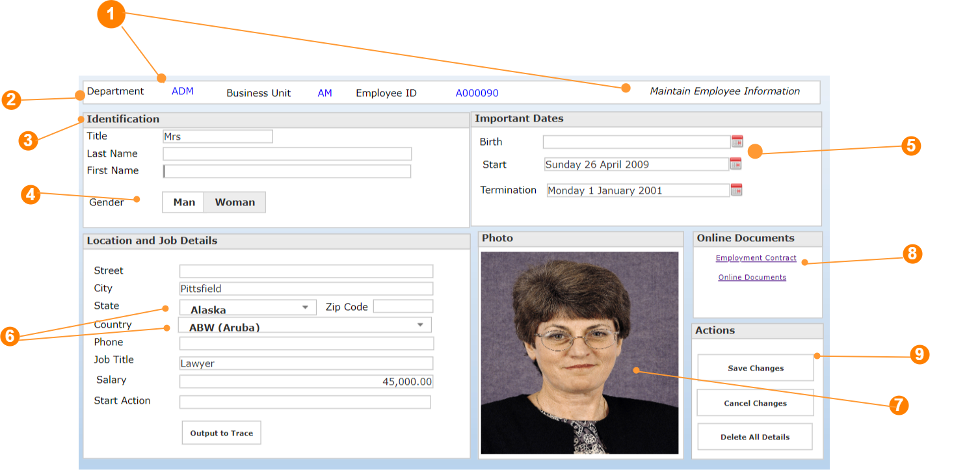
Task: Click the Job Title field containing Lawyer
Action: tap(306, 363)
